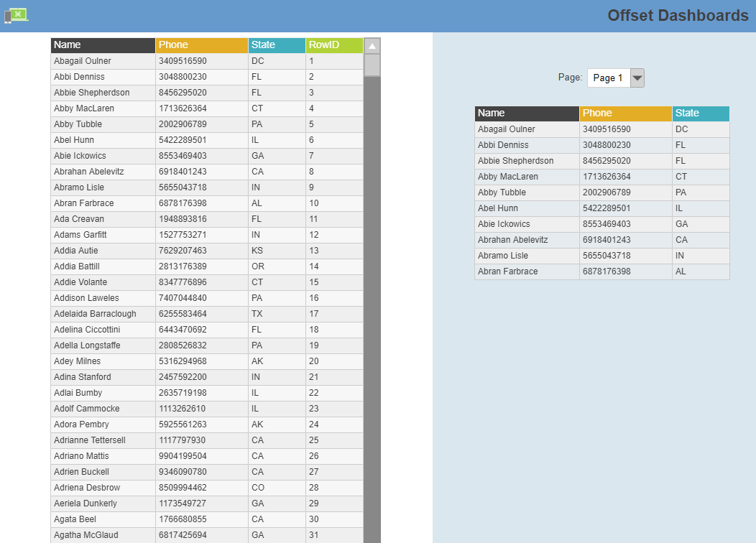Click the Phone header in left table
This screenshot has height=543, width=756.
202,45
